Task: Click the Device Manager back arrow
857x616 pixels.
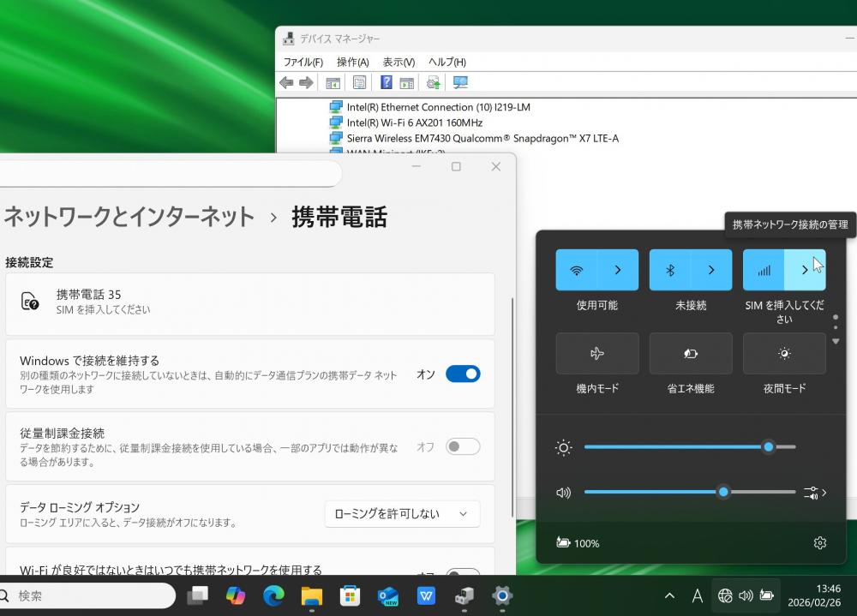Action: (x=286, y=82)
